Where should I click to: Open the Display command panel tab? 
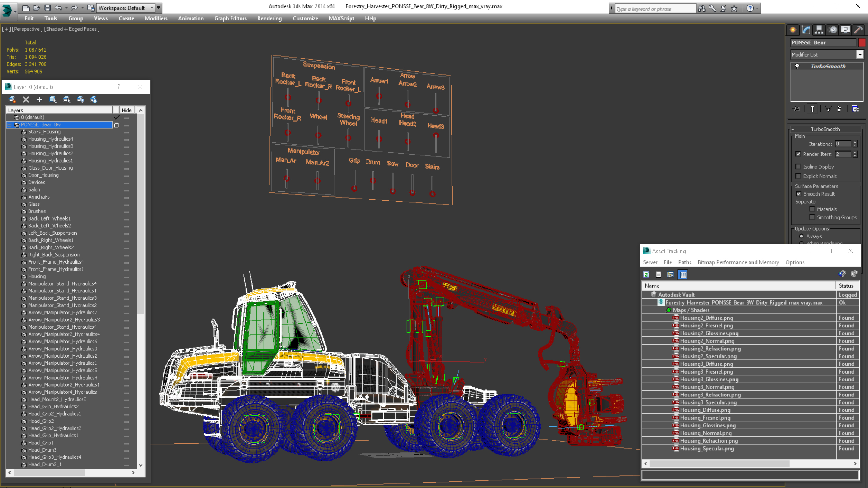point(845,30)
